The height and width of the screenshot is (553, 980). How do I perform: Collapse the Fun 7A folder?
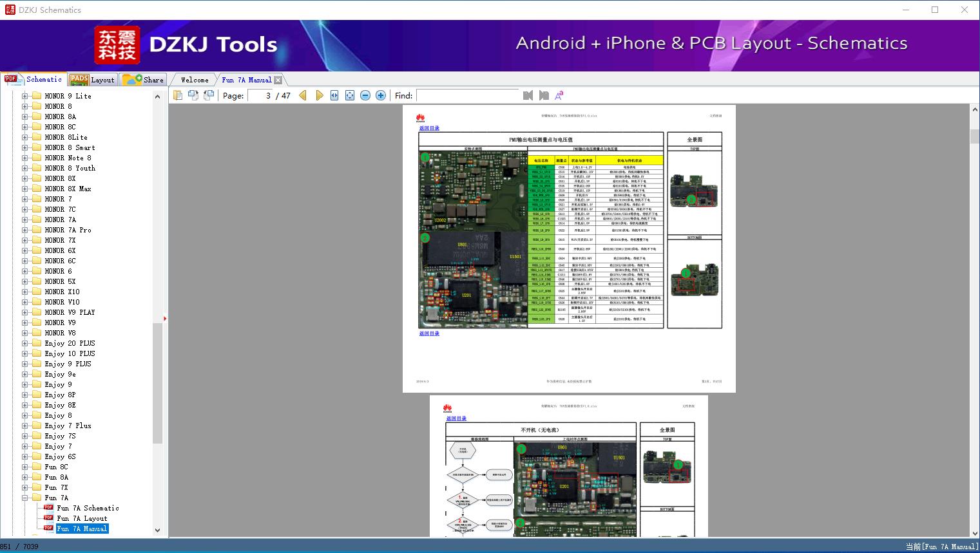25,498
